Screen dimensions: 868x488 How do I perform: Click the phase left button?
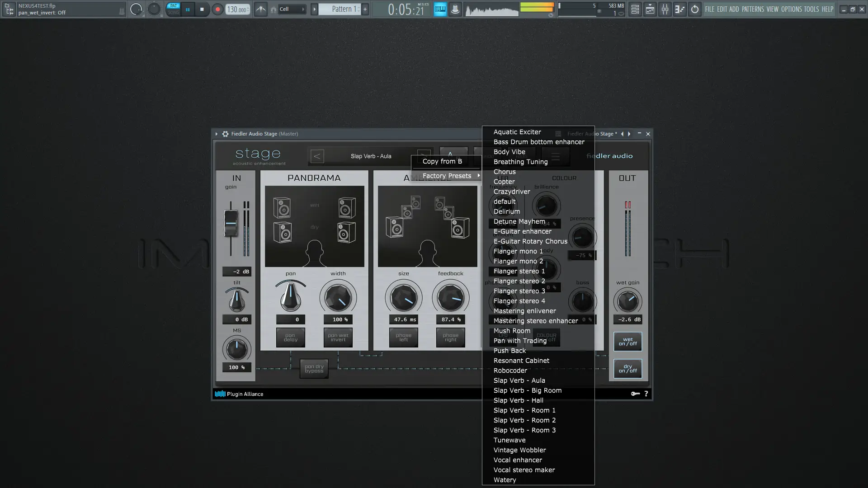[x=403, y=338]
